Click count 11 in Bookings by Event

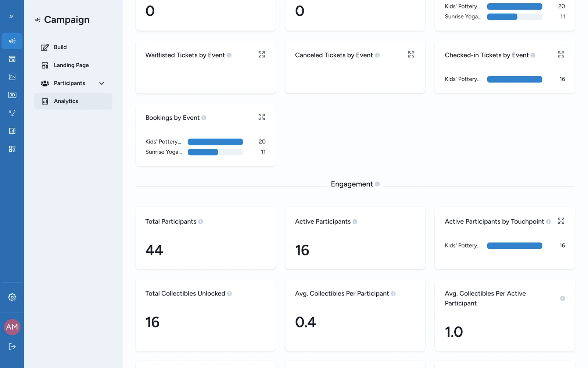263,152
